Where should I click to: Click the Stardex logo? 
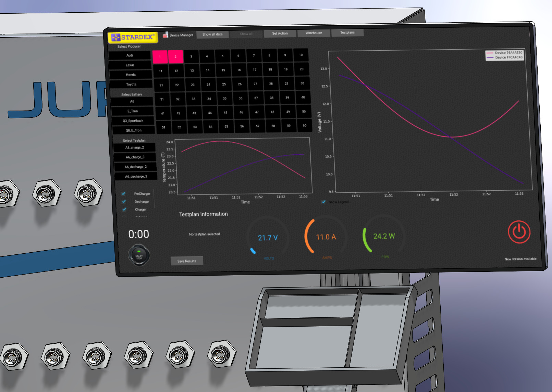click(133, 37)
